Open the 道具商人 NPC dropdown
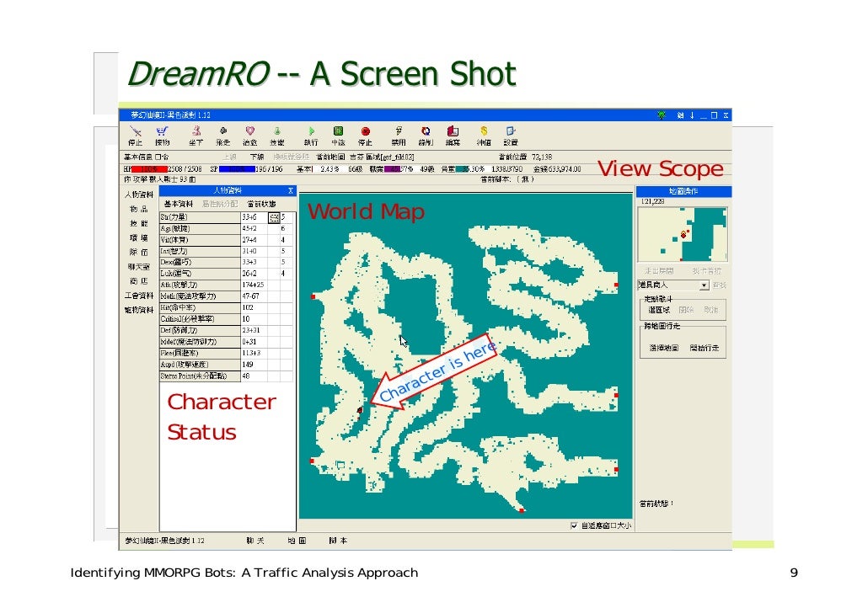Image resolution: width=868 pixels, height=613 pixels. coord(704,285)
